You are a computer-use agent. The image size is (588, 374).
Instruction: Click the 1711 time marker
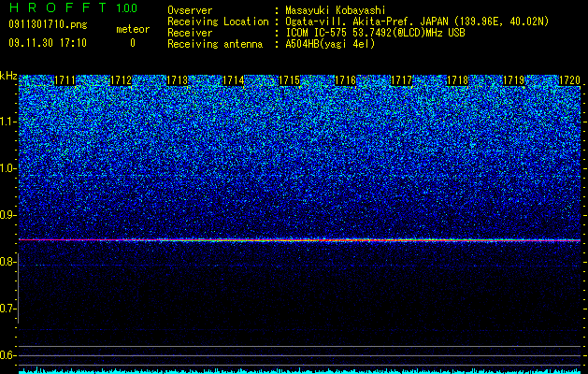coord(65,80)
